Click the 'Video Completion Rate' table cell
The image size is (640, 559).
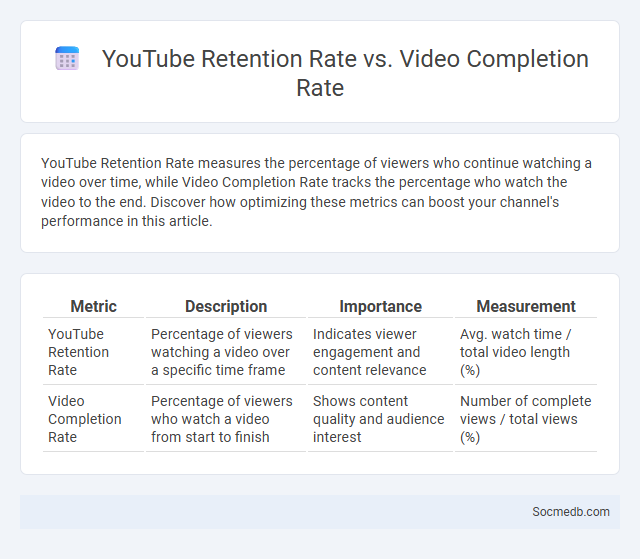click(93, 419)
